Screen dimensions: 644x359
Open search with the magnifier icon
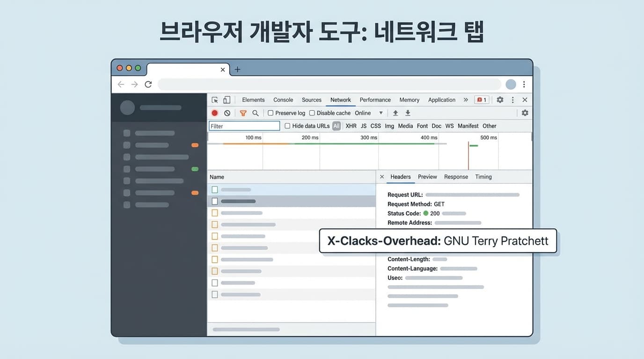256,113
